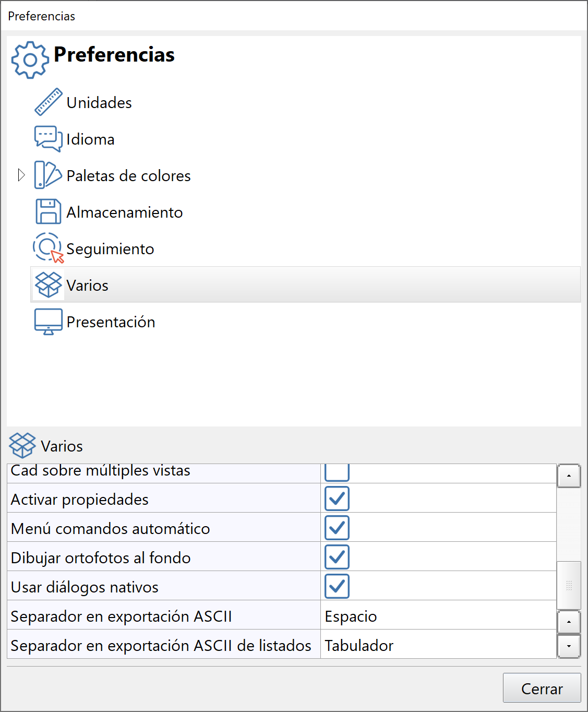This screenshot has height=712, width=588.
Task: Click the scroll-up arrow in settings list
Action: point(569,476)
